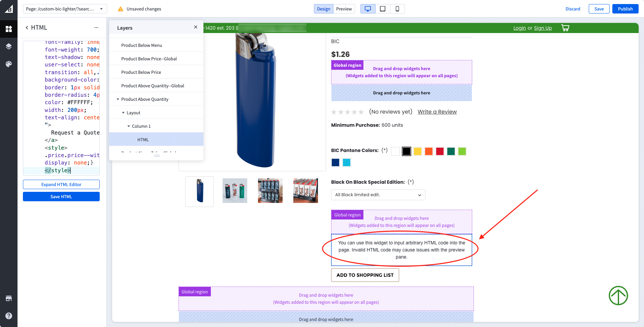
Task: Select the lime green color swatch
Action: pos(462,151)
